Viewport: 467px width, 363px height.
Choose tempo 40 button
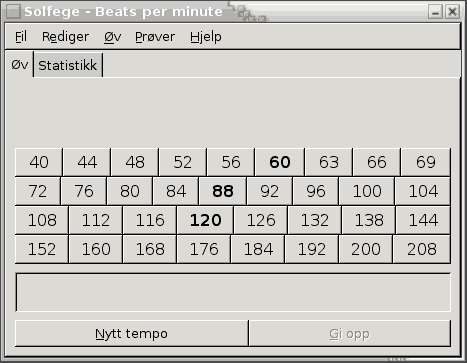39,162
